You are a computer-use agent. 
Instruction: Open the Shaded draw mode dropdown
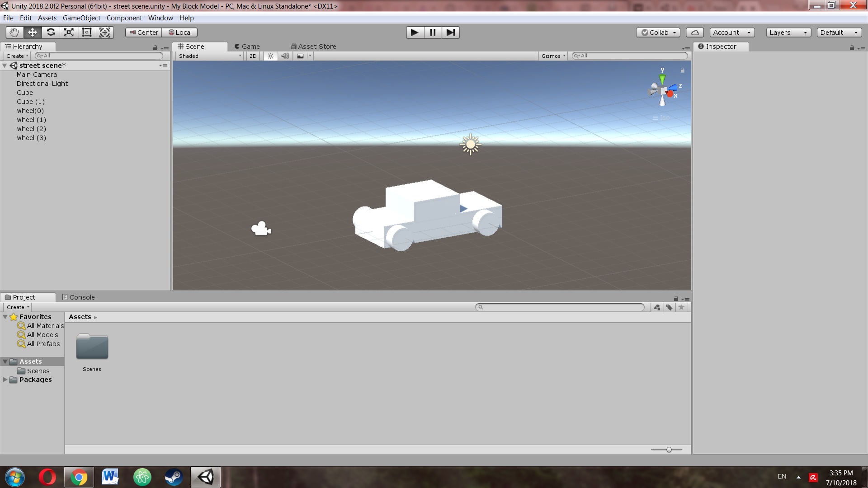tap(210, 56)
